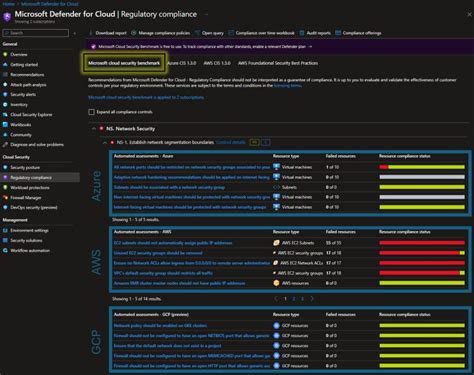Click the purple benchmark info banner
Screen dimensions: 474x375
280,47
